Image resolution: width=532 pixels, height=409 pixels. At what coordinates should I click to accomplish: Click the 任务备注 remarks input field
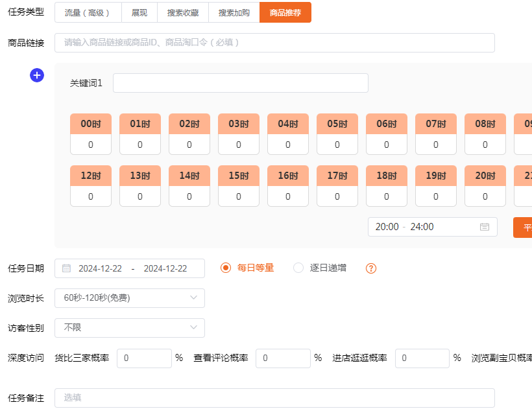(274, 398)
